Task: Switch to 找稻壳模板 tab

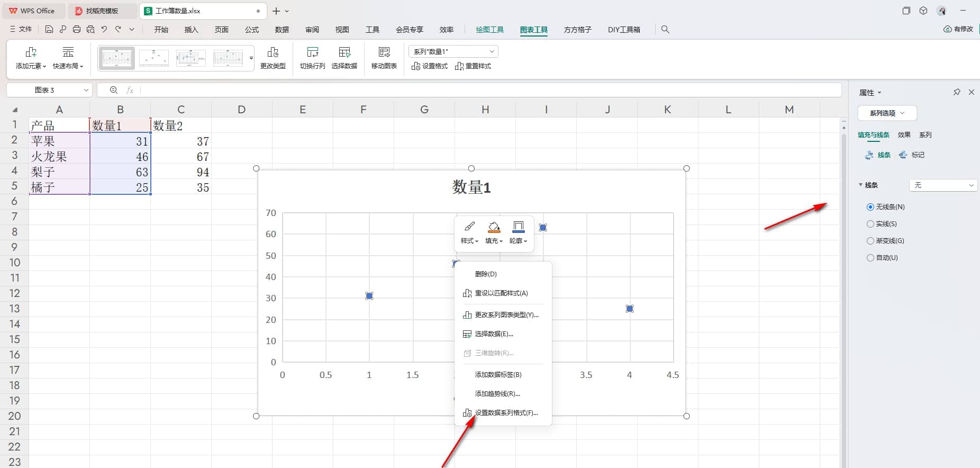Action: pos(102,11)
